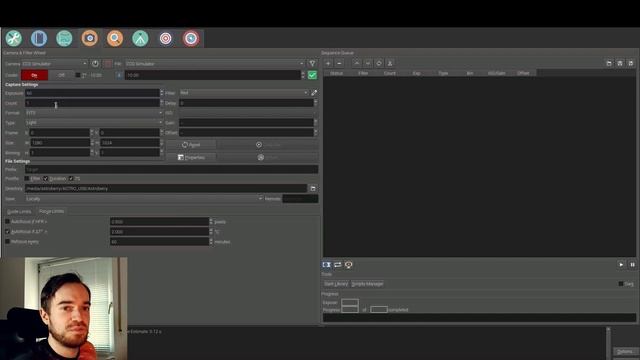Open the Filter Red dropdown
Viewport: 640px width, 360px height.
click(x=244, y=93)
